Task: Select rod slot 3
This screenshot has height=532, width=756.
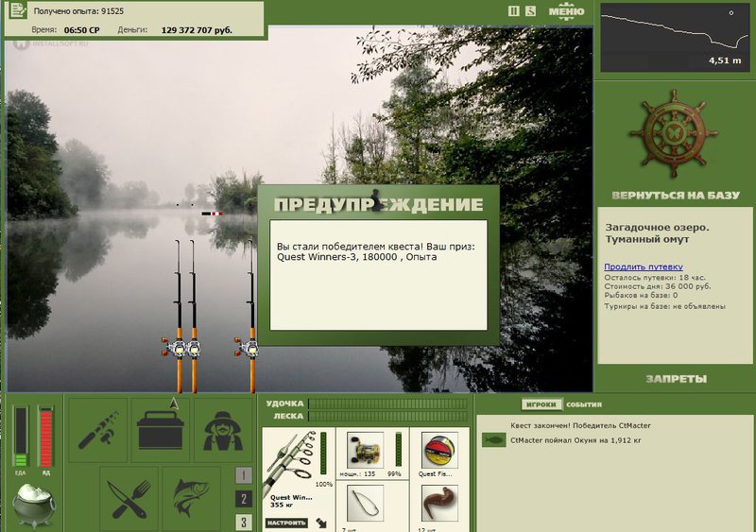Action: tap(244, 522)
